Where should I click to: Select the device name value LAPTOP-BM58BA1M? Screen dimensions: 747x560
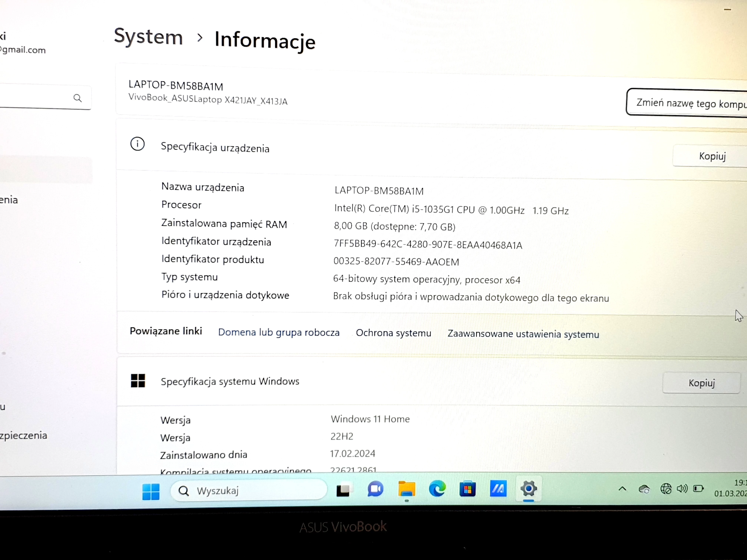point(379,191)
